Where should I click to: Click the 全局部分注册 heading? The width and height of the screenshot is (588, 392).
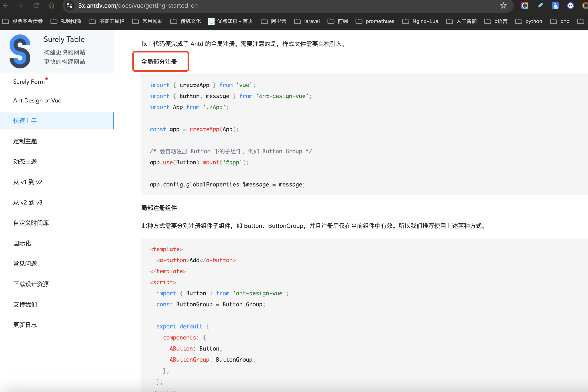(x=159, y=62)
